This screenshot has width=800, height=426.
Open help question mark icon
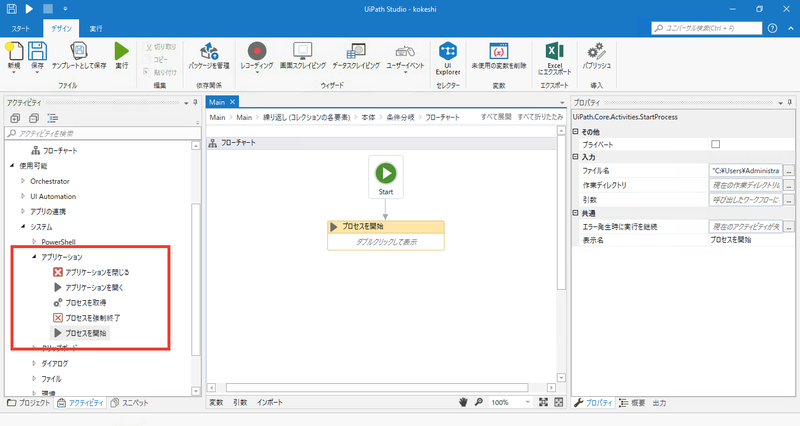coord(772,28)
